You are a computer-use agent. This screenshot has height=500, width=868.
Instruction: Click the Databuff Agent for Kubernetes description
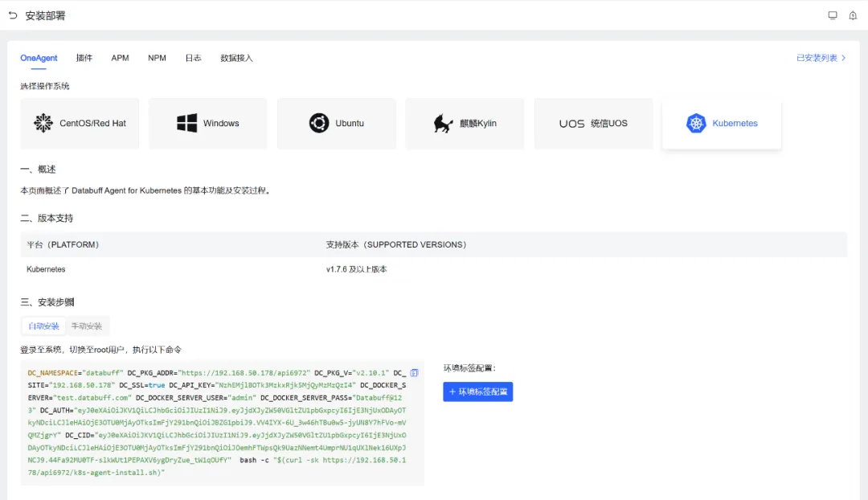pyautogui.click(x=147, y=191)
